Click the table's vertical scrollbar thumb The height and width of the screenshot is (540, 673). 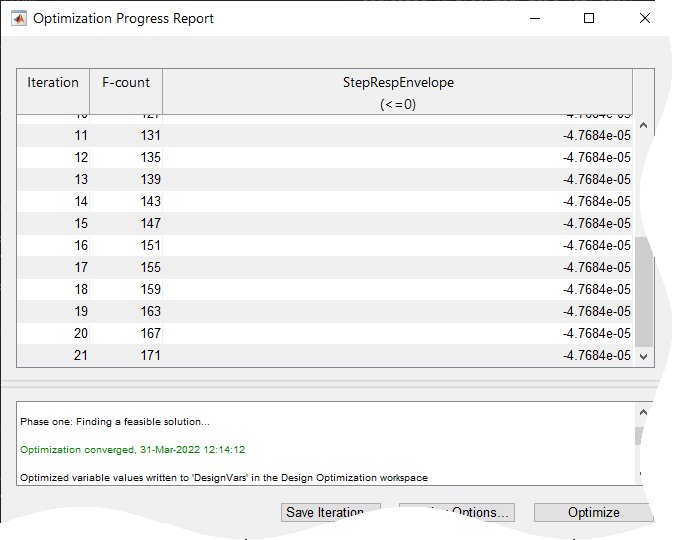click(x=643, y=290)
